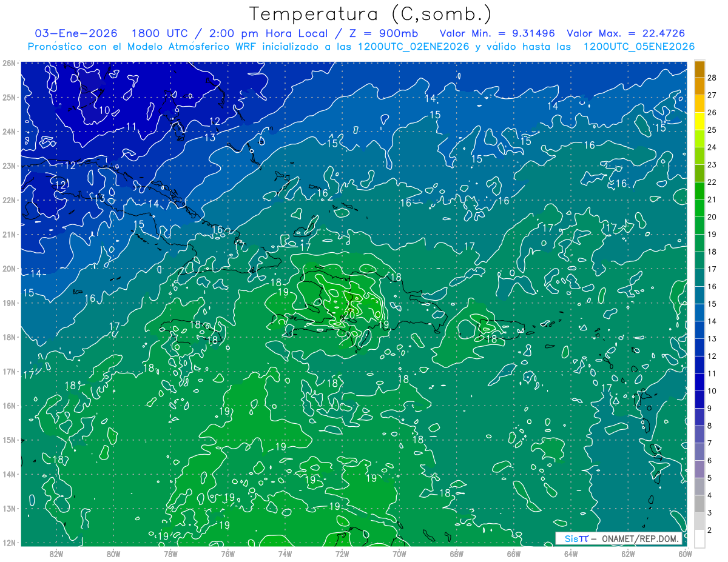
Task: Click the "26N" latitude axis label
Action: pyautogui.click(x=8, y=63)
